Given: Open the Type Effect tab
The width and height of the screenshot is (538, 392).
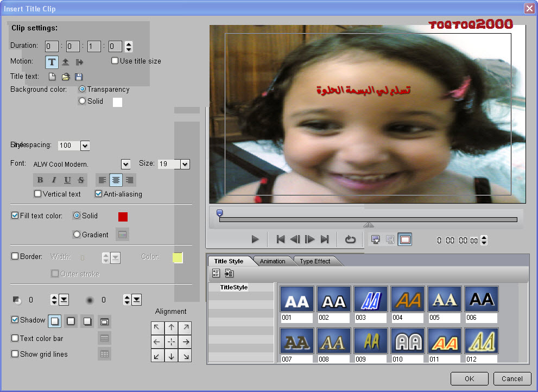Looking at the screenshot, I should click(x=315, y=261).
